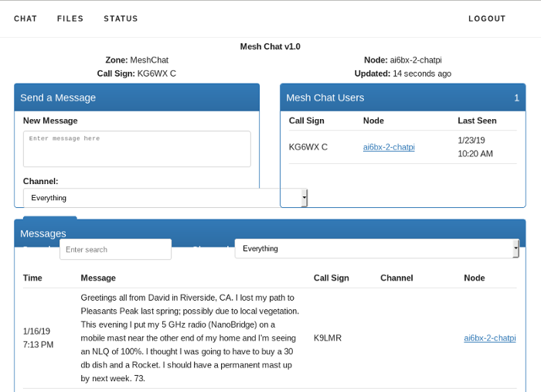Screen dimensions: 541x392
Task: Open the Messages channel filter dropdown
Action: pos(377,248)
